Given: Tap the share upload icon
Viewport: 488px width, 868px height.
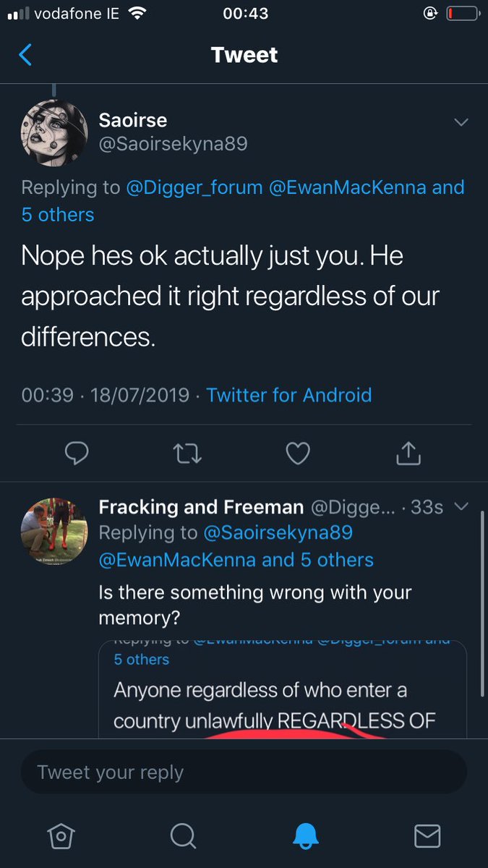Looking at the screenshot, I should click(408, 453).
